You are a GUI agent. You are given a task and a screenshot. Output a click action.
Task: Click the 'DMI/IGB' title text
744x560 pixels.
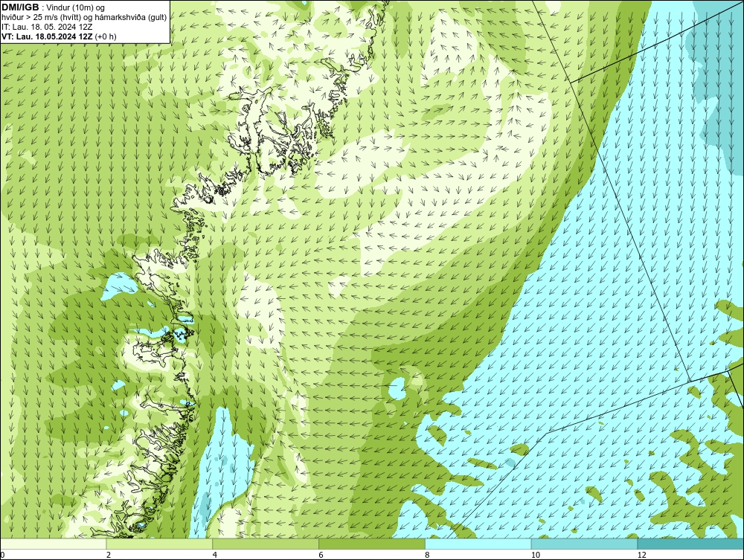pyautogui.click(x=20, y=7)
